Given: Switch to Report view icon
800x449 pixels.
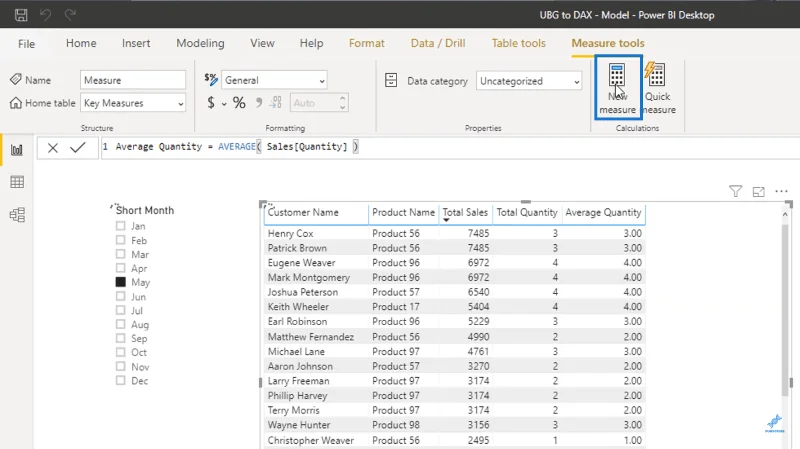Looking at the screenshot, I should [17, 150].
